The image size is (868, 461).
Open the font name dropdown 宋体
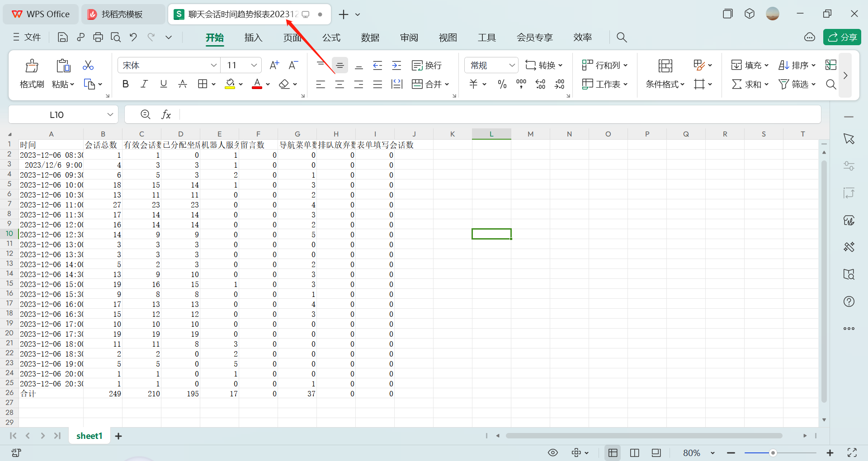[x=214, y=66]
